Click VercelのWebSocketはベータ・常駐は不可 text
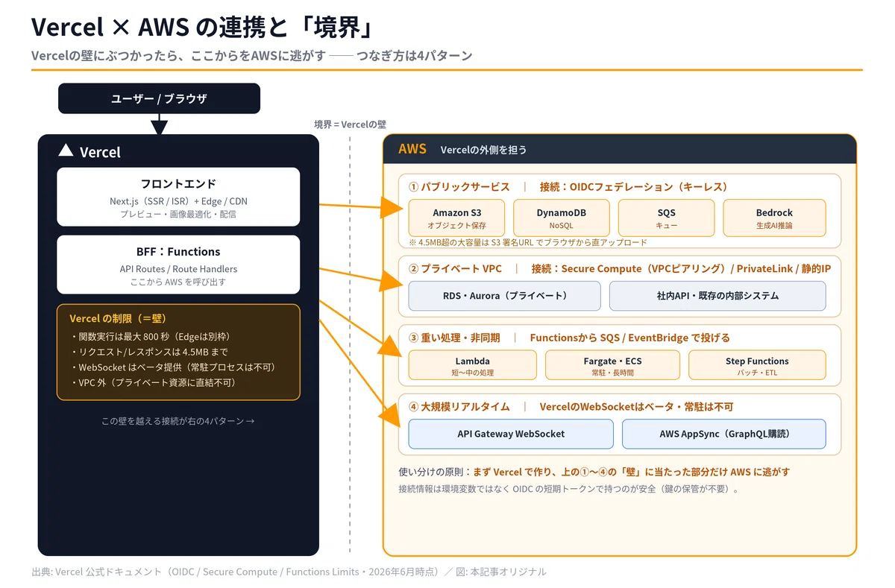 [636, 407]
